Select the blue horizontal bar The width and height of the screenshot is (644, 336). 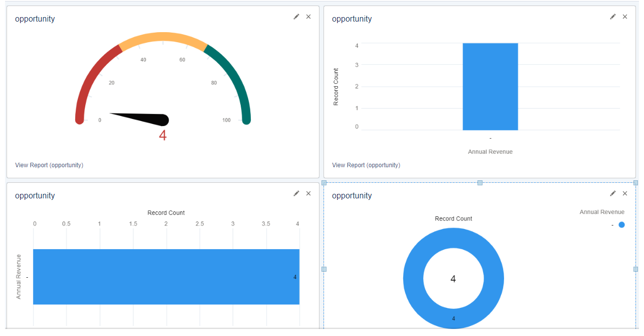166,277
